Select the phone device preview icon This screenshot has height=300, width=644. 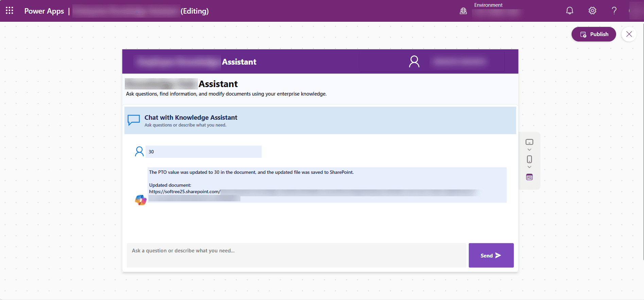529,159
